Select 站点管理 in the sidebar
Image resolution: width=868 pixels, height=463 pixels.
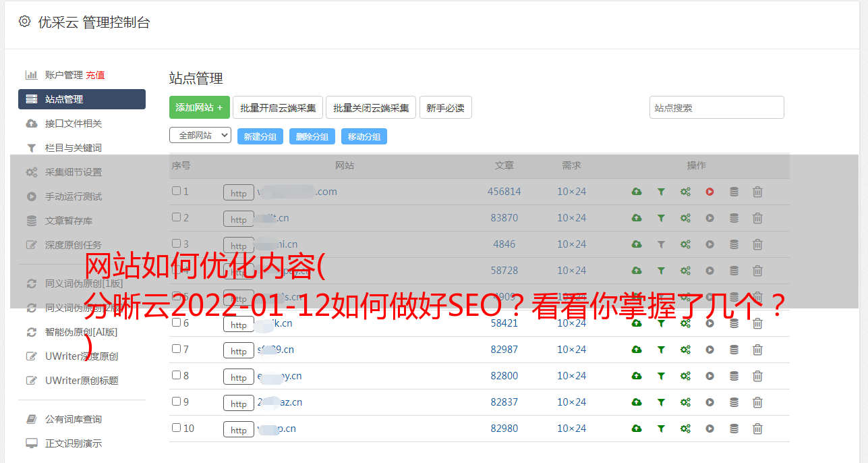(82, 99)
